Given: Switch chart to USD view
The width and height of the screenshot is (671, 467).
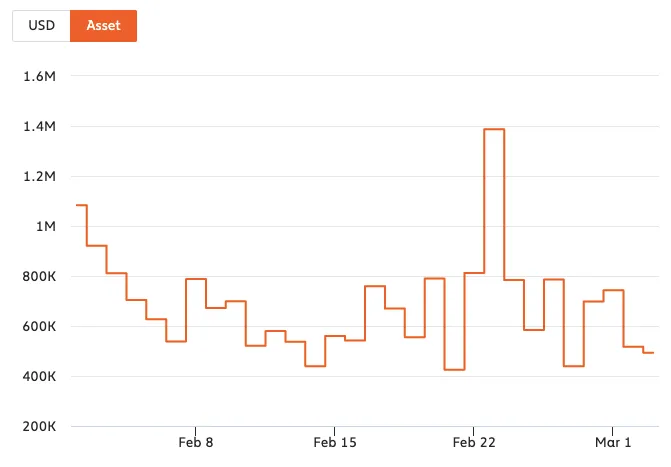Looking at the screenshot, I should tap(42, 26).
